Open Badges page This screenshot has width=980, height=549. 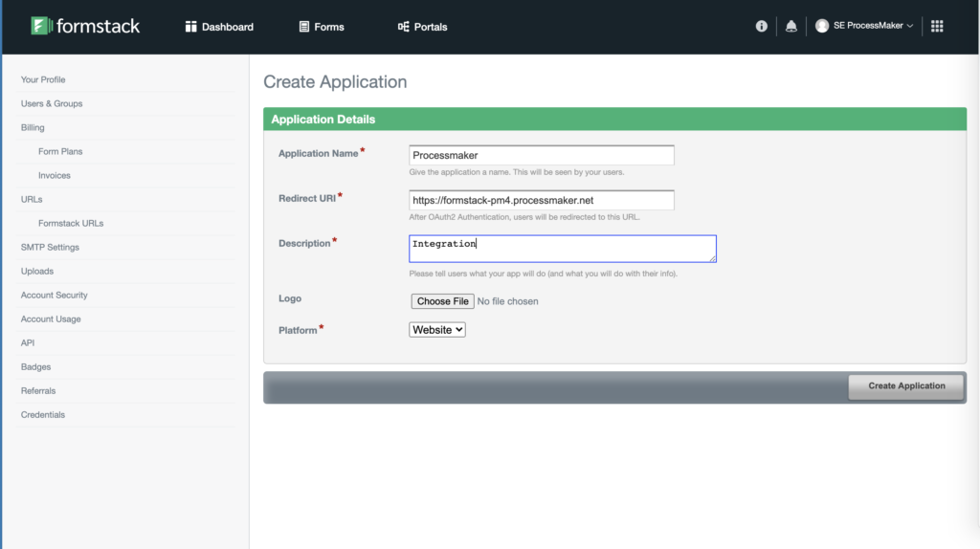35,367
